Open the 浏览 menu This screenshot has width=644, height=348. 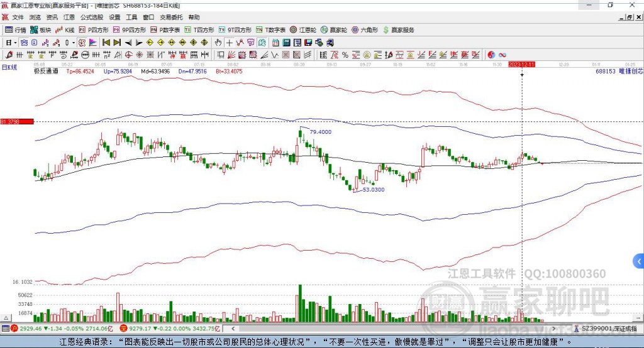[35, 17]
